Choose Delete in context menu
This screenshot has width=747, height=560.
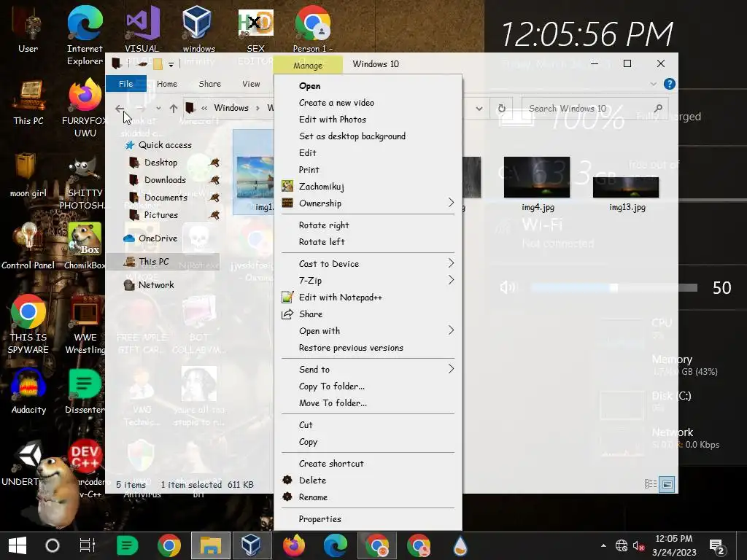tap(312, 480)
